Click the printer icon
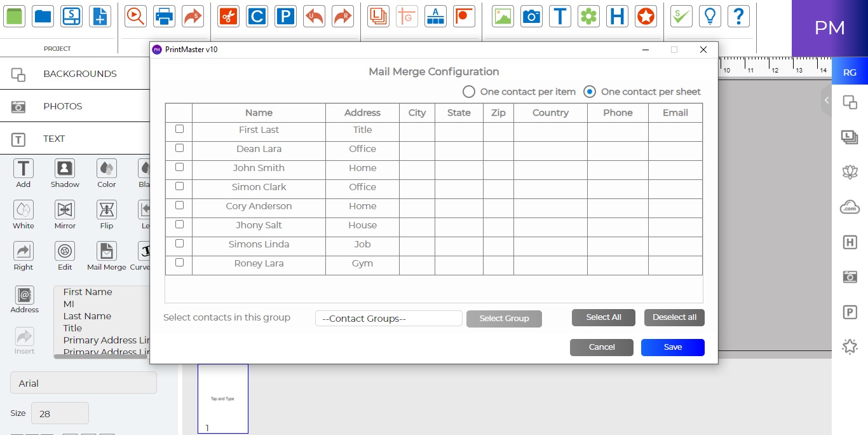The width and height of the screenshot is (868, 435). 164,17
